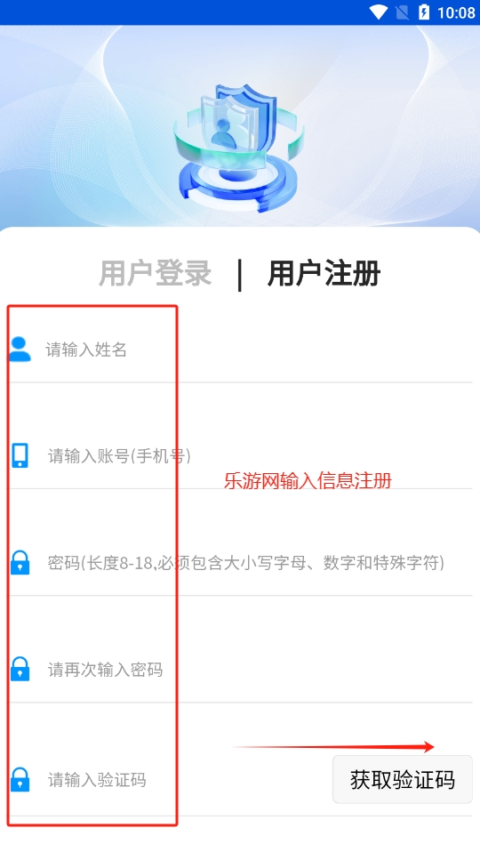Click the red 乐游网输入信息注册 text
Image resolution: width=480 pixels, height=868 pixels.
pos(308,480)
